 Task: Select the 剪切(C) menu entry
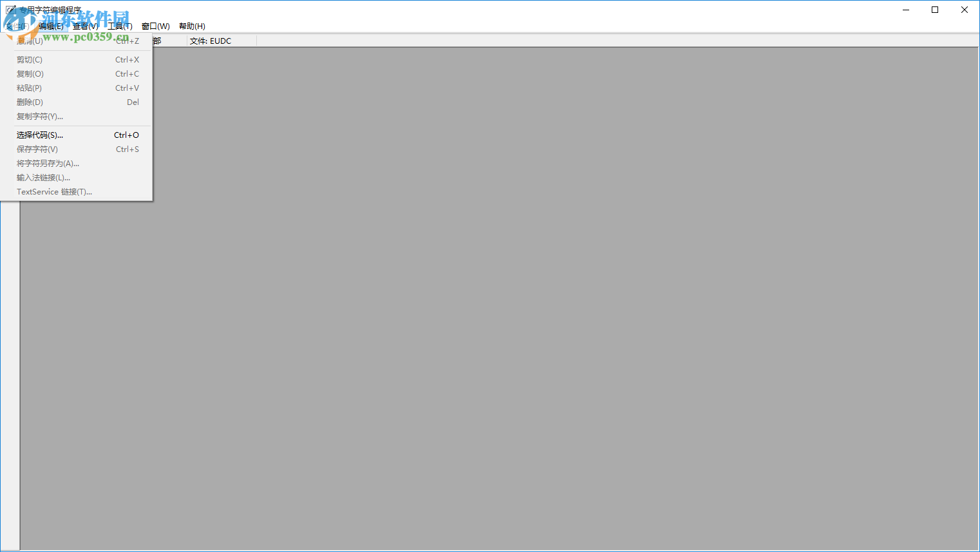click(x=77, y=60)
